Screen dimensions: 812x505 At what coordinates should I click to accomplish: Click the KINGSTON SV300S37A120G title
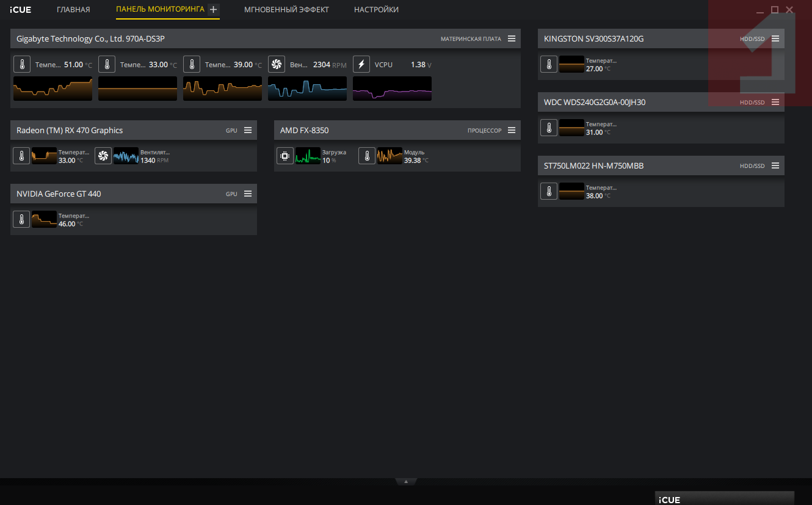coord(593,38)
